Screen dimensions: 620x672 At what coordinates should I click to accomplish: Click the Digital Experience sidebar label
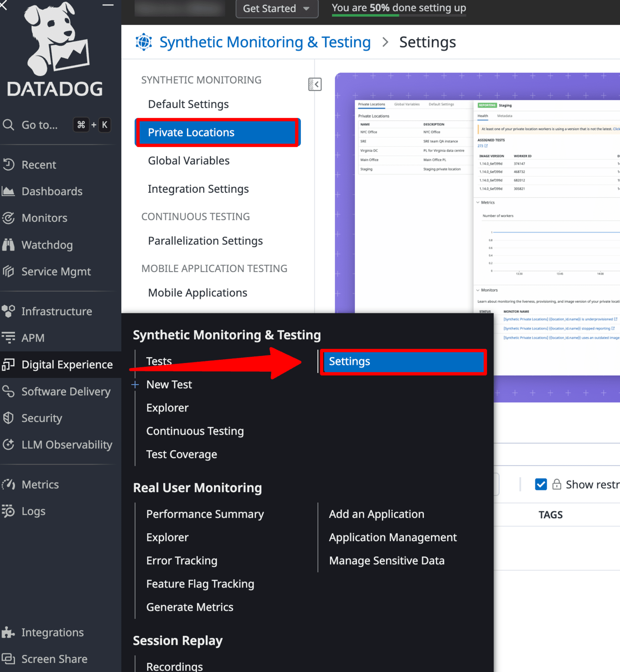[67, 365]
